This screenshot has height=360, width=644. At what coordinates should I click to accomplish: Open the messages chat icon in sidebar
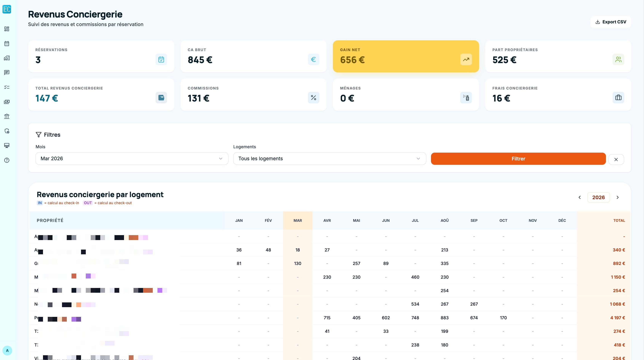click(7, 72)
